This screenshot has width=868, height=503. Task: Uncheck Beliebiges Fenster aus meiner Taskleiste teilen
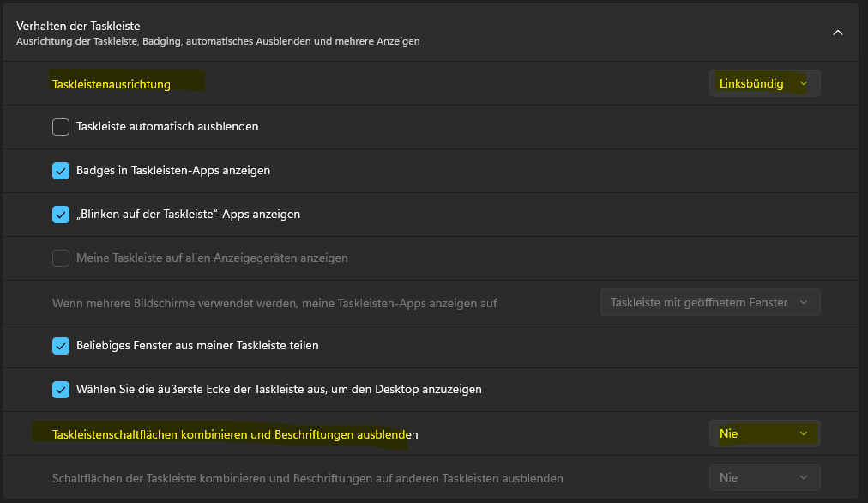(x=61, y=346)
